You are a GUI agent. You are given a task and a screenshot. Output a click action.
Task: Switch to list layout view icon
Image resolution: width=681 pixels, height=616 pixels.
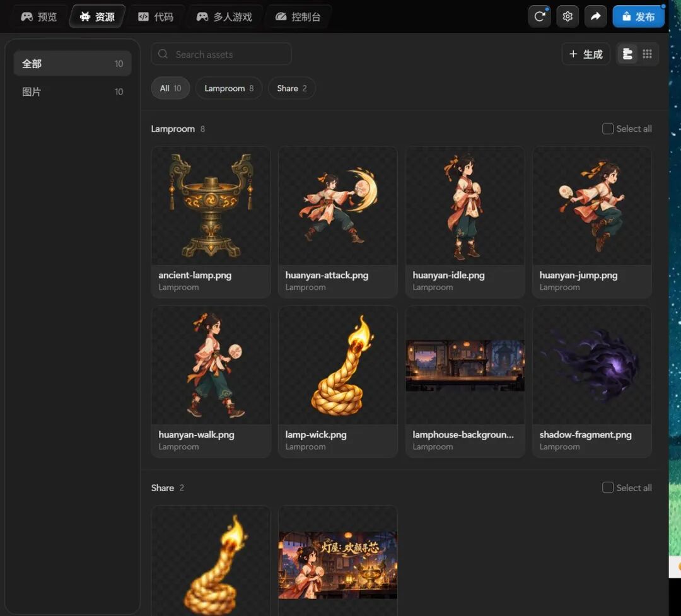627,54
